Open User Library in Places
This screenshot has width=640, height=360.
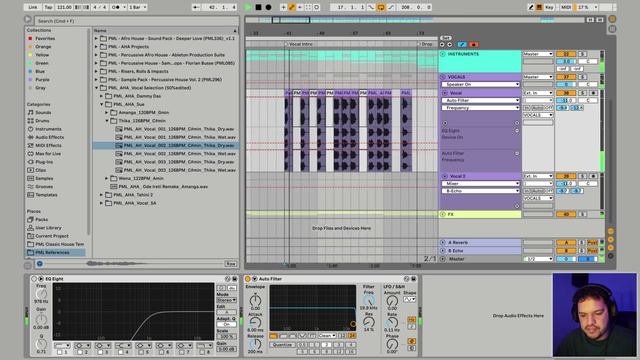point(48,228)
